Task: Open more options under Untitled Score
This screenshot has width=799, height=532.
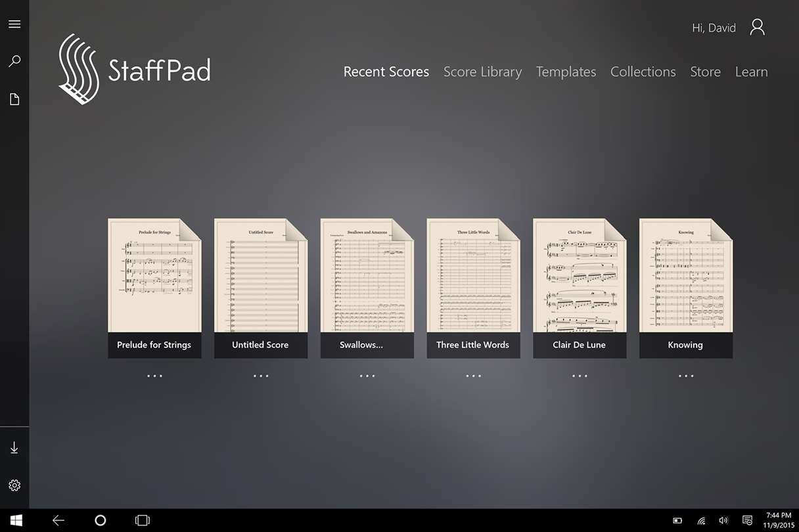Action: pos(261,376)
